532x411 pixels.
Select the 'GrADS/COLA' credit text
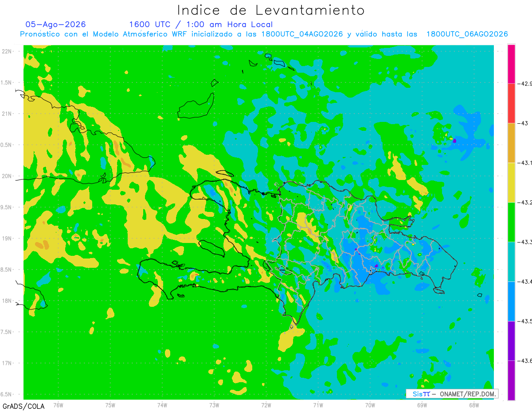(x=23, y=406)
